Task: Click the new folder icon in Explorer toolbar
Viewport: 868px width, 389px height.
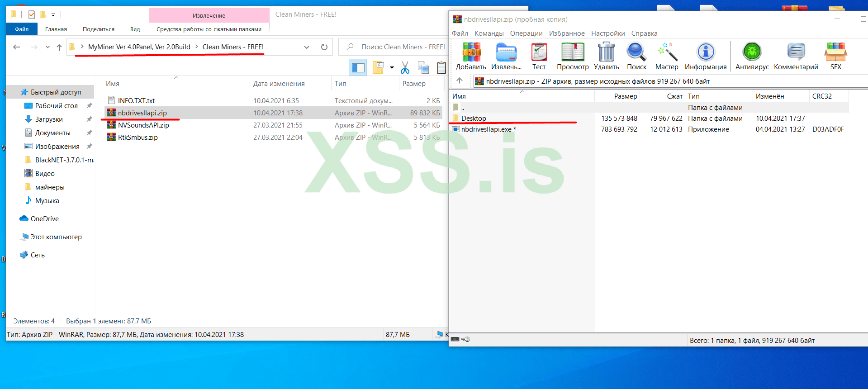Action: click(x=378, y=67)
